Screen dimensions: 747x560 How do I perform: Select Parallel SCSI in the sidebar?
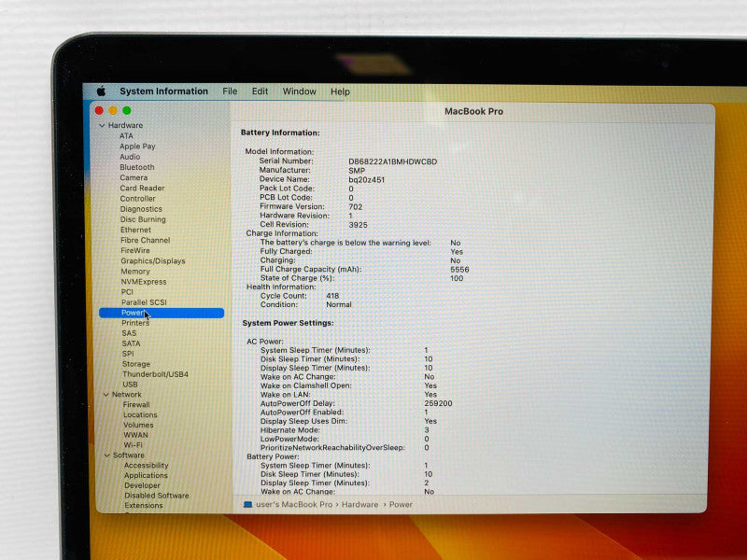click(144, 302)
